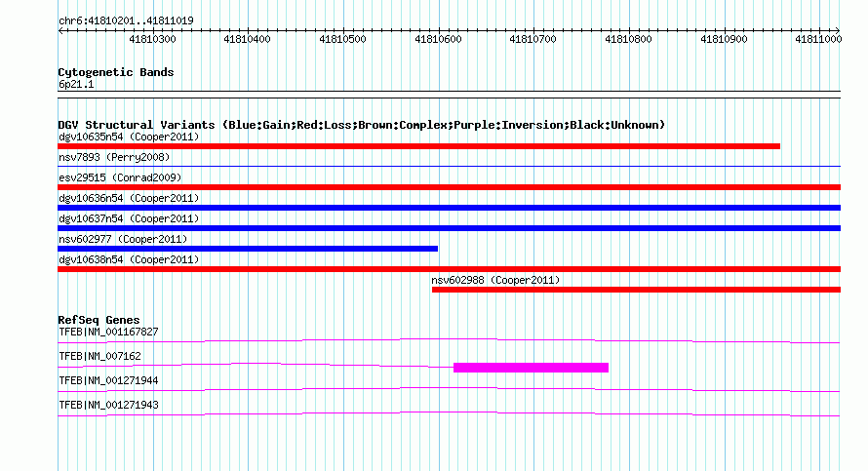Image resolution: width=868 pixels, height=471 pixels.
Task: Click the nsv602988 (Cooper2011) label
Action: click(x=496, y=280)
